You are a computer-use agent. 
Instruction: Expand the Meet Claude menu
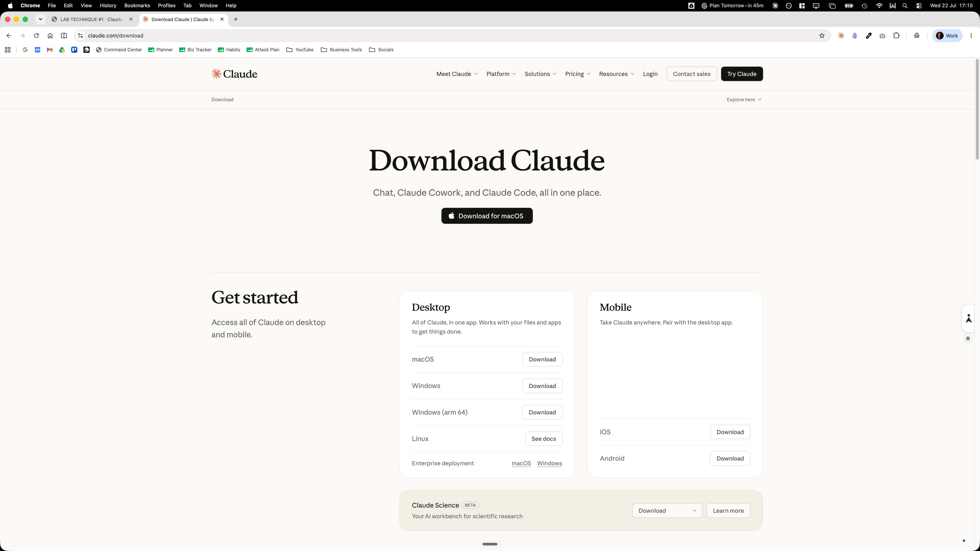(x=457, y=74)
